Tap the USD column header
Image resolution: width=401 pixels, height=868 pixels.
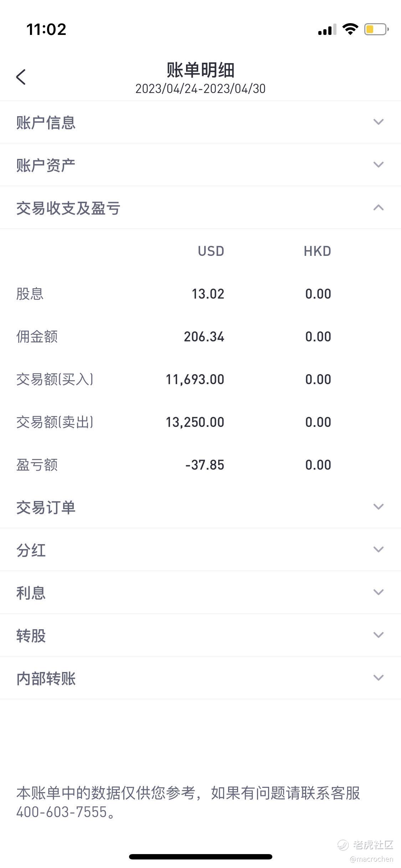(x=211, y=251)
